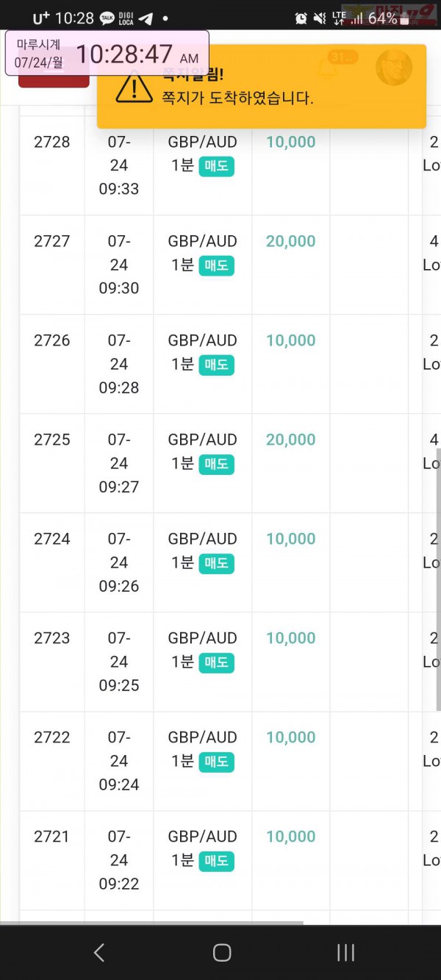Screen dimensions: 441x980
Task: Select the 07-24 09:24 timestamp cell
Action: (119, 761)
